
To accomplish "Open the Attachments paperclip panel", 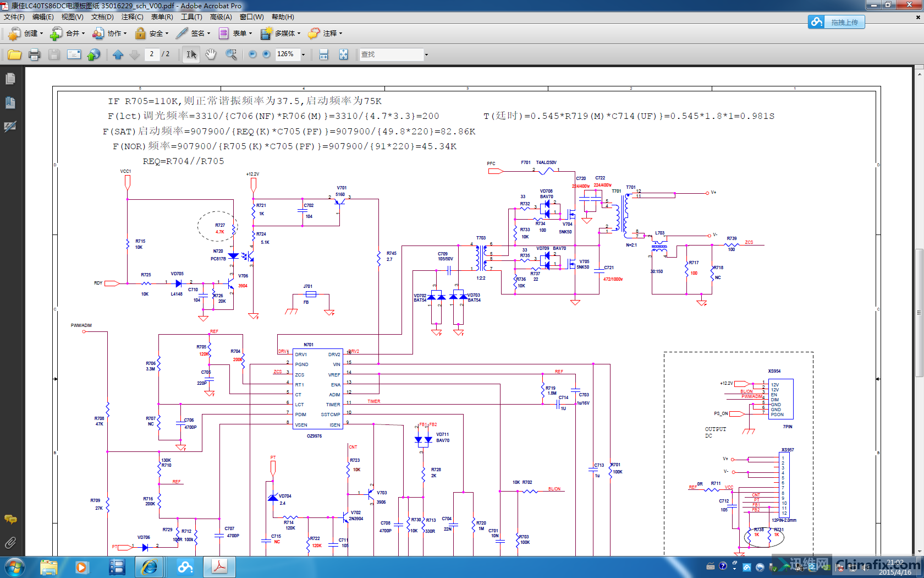I will 10,543.
